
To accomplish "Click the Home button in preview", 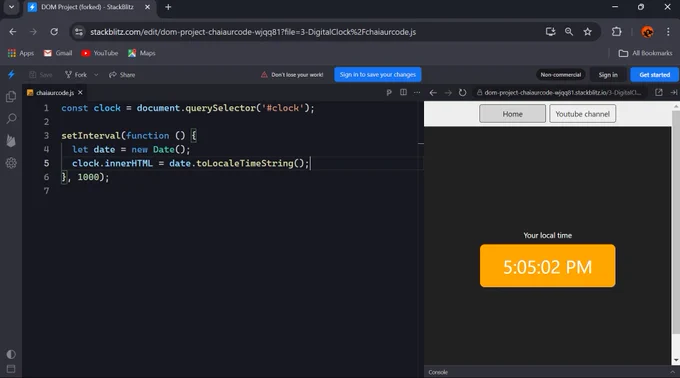I will click(x=512, y=114).
